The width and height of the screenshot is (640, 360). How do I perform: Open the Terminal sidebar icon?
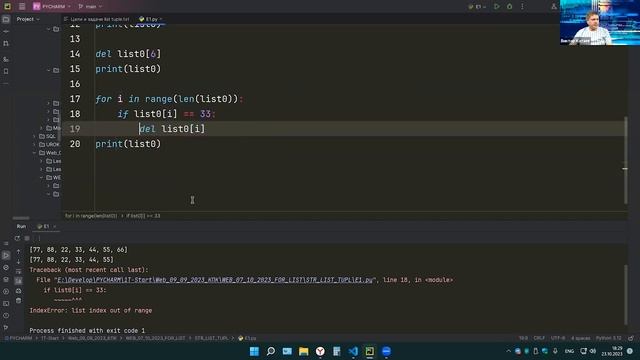coord(6,304)
